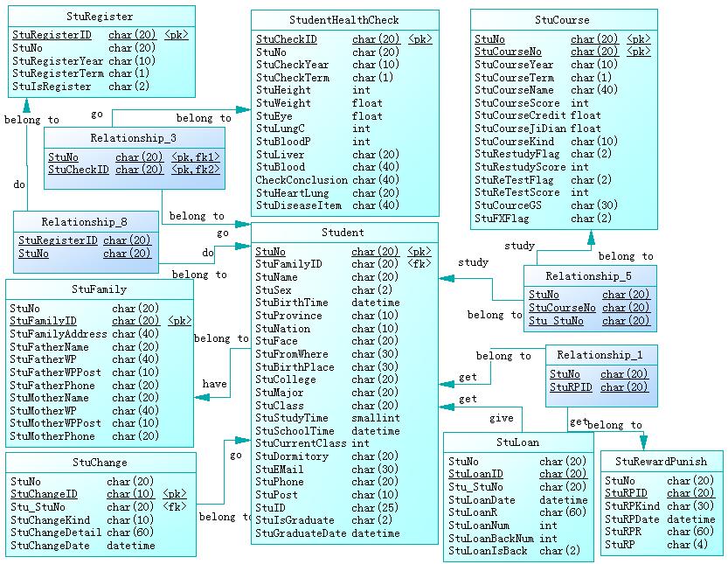Click the StuRewardPunish table header
728x564 pixels.
tap(661, 461)
